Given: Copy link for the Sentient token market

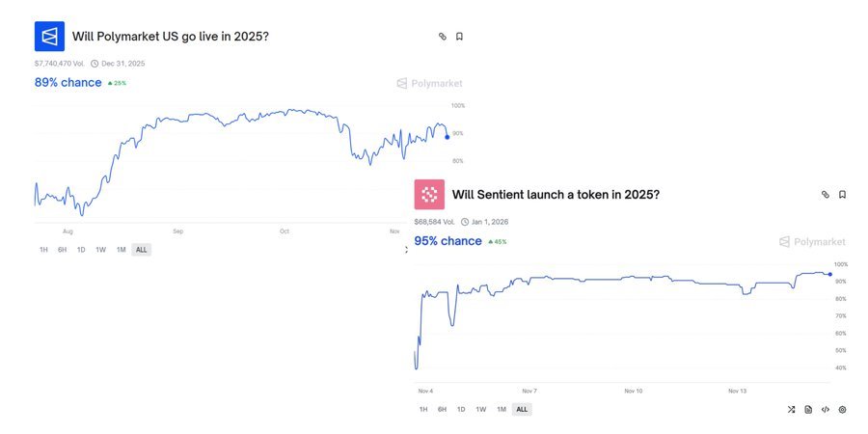Looking at the screenshot, I should click(x=826, y=194).
